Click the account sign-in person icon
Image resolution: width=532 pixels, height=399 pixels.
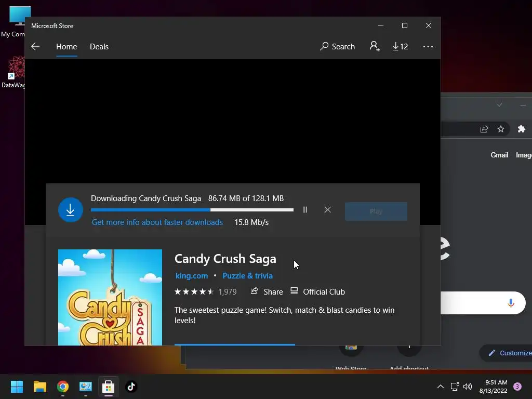click(375, 46)
